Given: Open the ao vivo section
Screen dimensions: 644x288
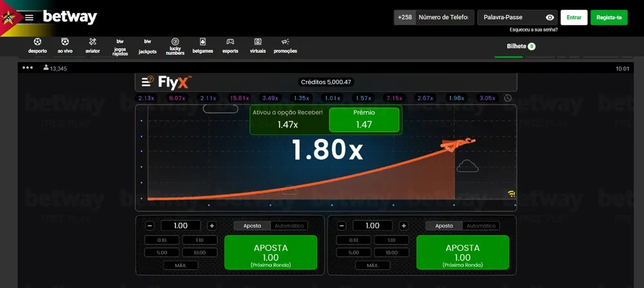Looking at the screenshot, I should 65,46.
